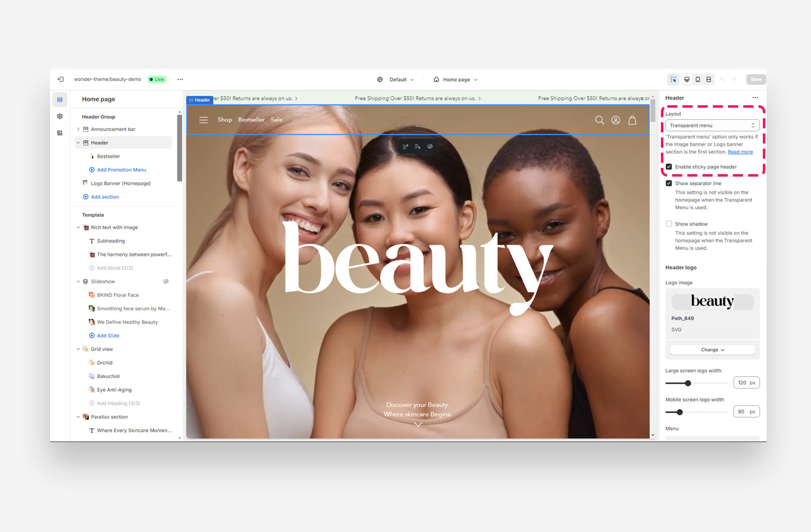Open the hamburger menu in preview
811x532 pixels.
tap(203, 120)
